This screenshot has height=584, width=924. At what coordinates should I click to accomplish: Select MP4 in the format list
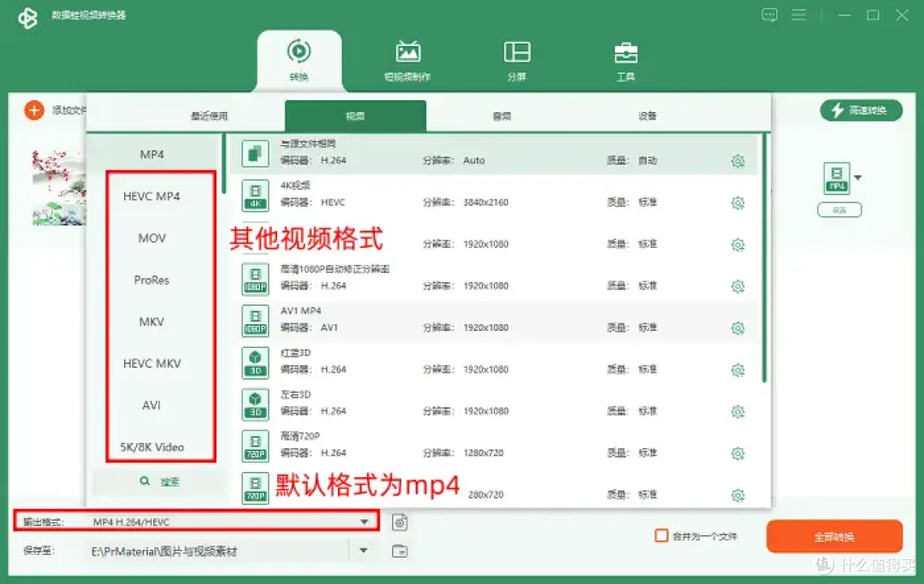point(152,154)
